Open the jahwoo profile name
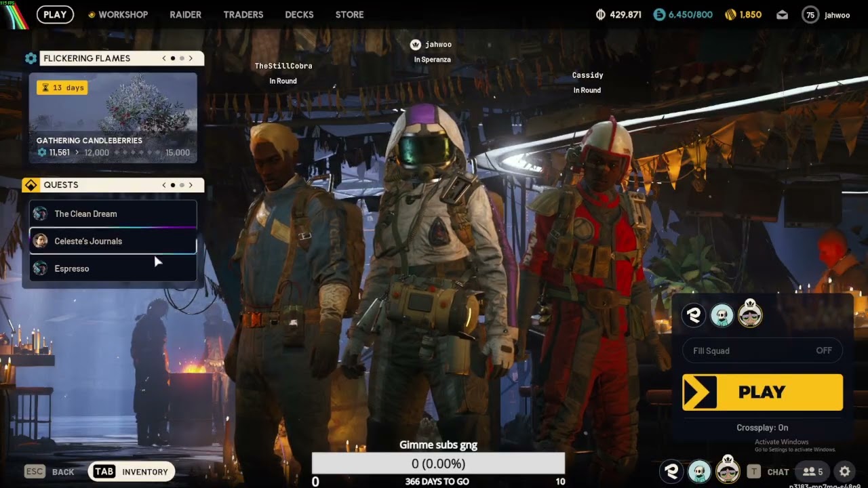The width and height of the screenshot is (868, 488). point(837,15)
